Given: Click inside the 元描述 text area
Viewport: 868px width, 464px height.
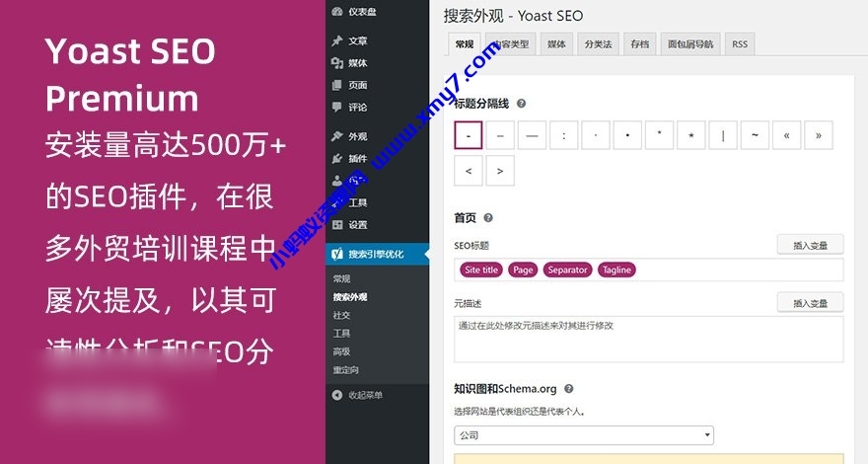Looking at the screenshot, I should [649, 340].
